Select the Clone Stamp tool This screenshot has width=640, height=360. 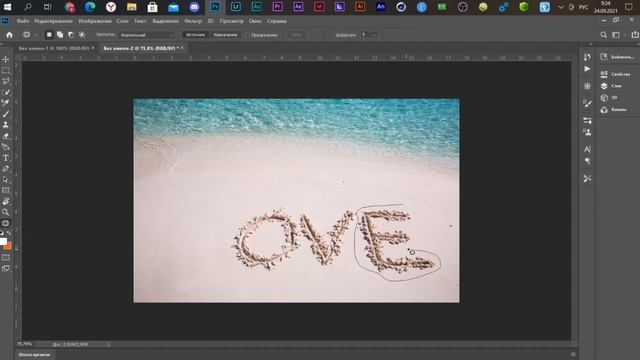tap(6, 125)
